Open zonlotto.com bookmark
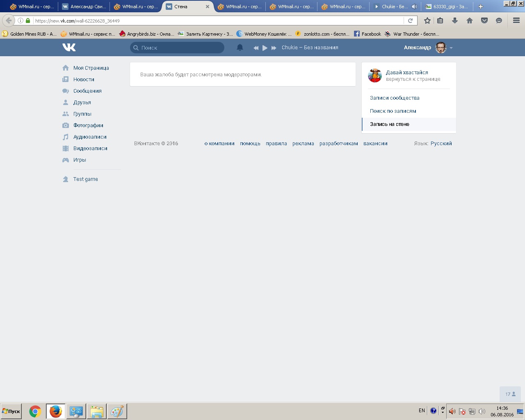 pyautogui.click(x=323, y=34)
